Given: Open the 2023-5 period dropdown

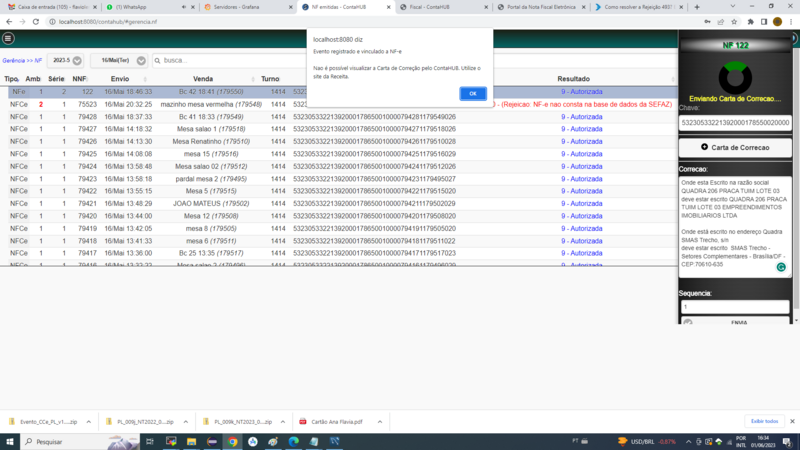Looking at the screenshot, I should click(x=65, y=60).
